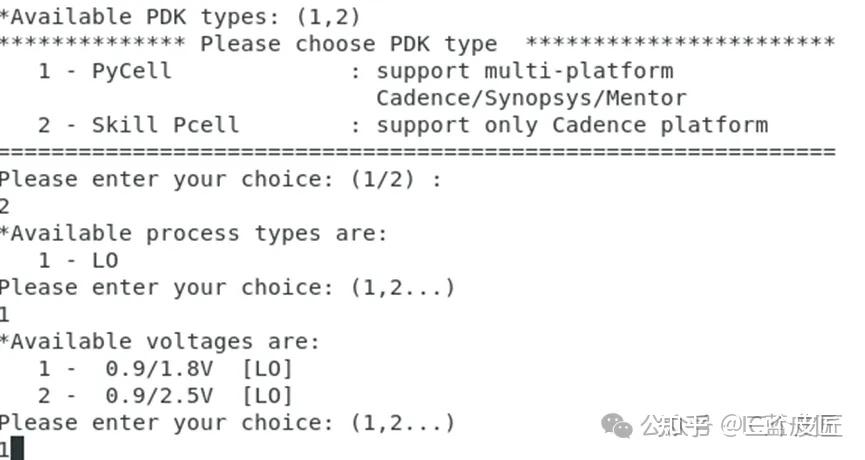The height and width of the screenshot is (460, 865).
Task: Click the "Please enter your choice: (1/2)" prompt
Action: point(220,180)
